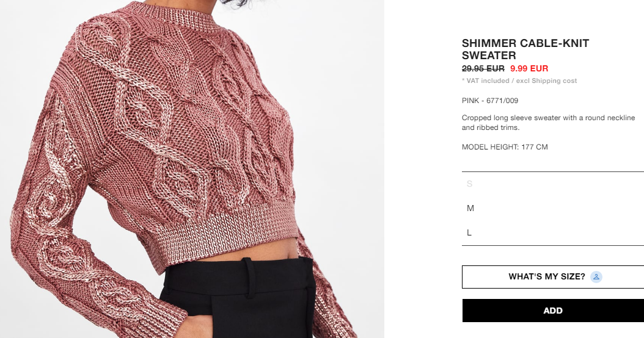Click the Shimmer Cable-Knit Sweater title
644x338 pixels.
[525, 49]
